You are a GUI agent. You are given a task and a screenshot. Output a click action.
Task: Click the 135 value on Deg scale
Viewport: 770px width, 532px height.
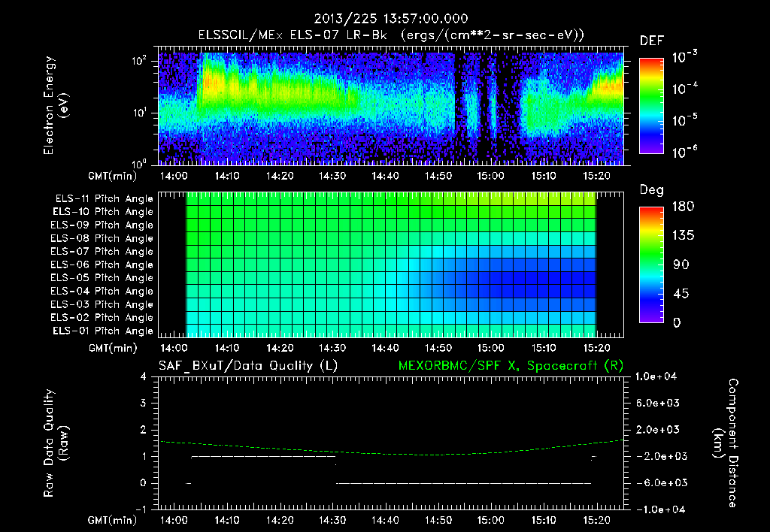[x=683, y=236]
